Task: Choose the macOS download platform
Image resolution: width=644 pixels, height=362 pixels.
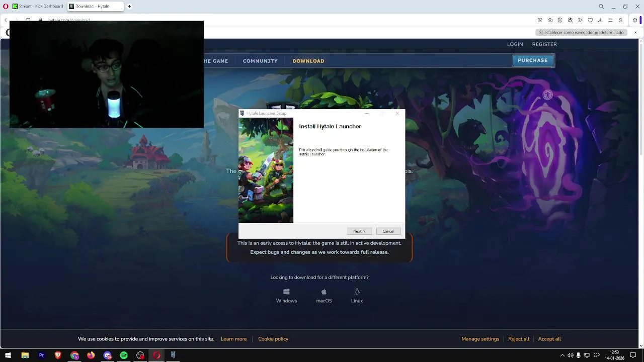Action: (x=324, y=296)
